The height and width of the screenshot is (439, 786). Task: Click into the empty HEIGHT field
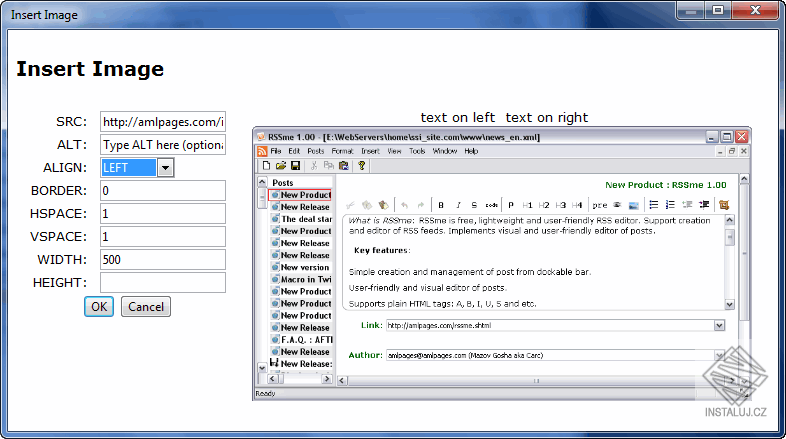pyautogui.click(x=163, y=283)
